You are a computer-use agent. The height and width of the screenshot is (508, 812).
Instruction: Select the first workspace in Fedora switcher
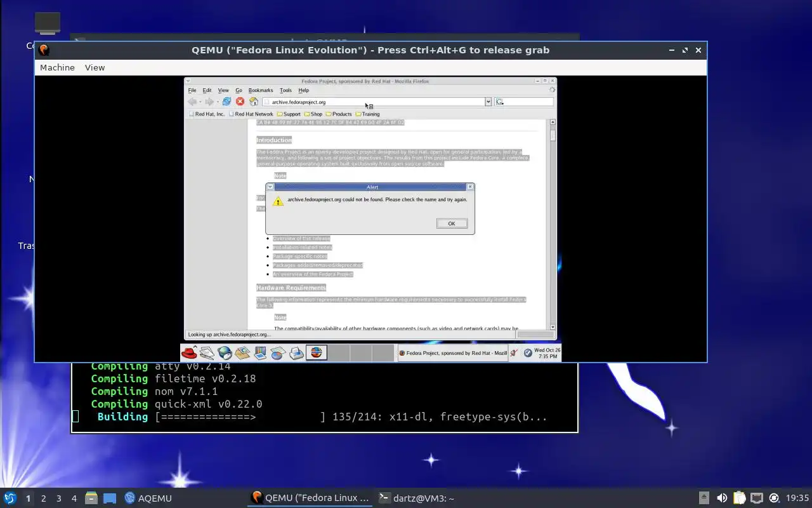click(317, 352)
